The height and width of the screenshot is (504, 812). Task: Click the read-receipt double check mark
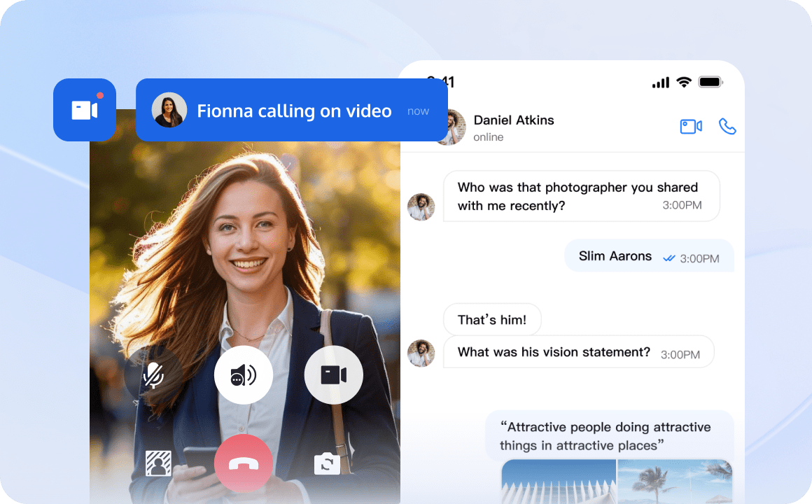[x=669, y=258]
